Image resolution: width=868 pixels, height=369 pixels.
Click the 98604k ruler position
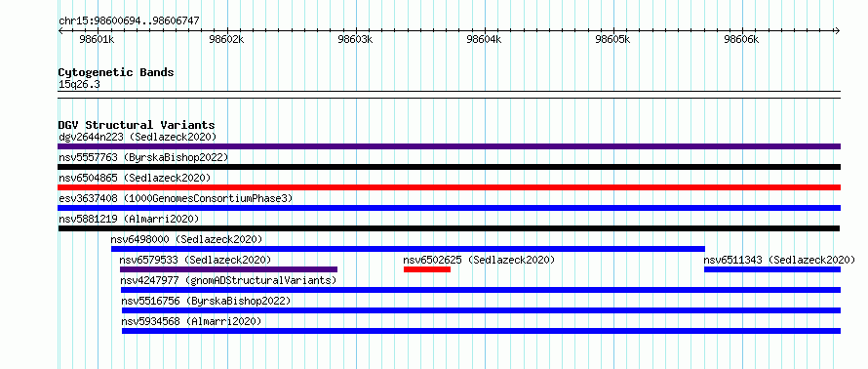485,39
